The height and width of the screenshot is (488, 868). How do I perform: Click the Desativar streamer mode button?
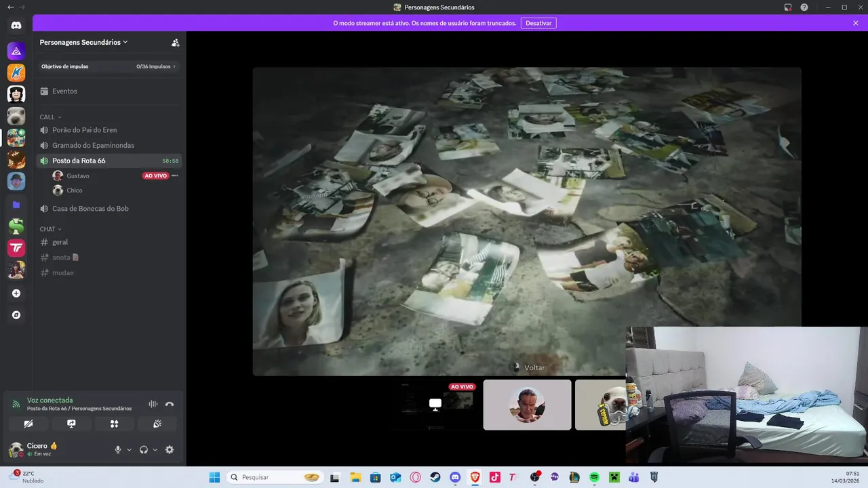[x=538, y=23]
